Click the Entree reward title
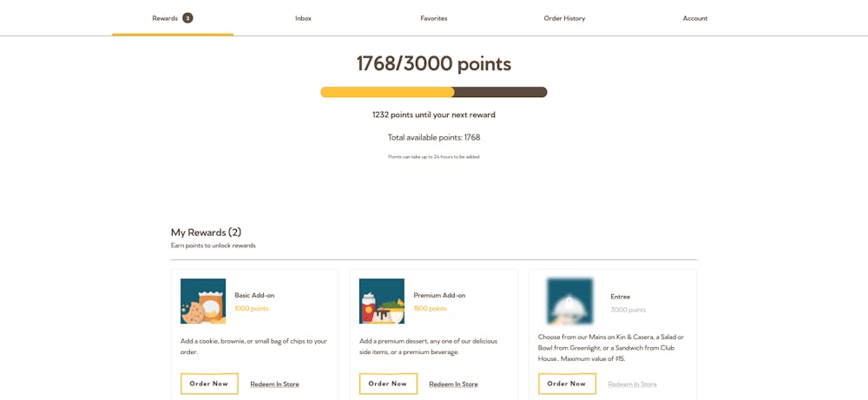Viewport: 868px width, 400px height. click(x=620, y=297)
